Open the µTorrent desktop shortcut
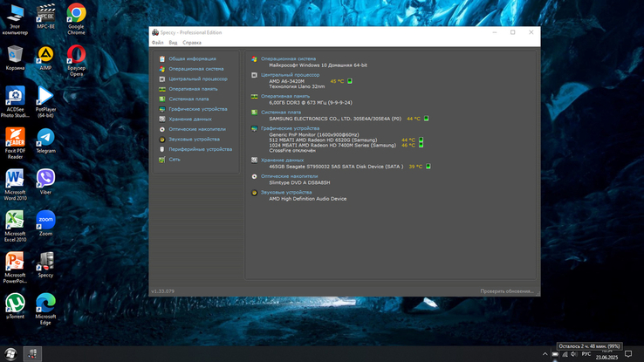 tap(15, 306)
